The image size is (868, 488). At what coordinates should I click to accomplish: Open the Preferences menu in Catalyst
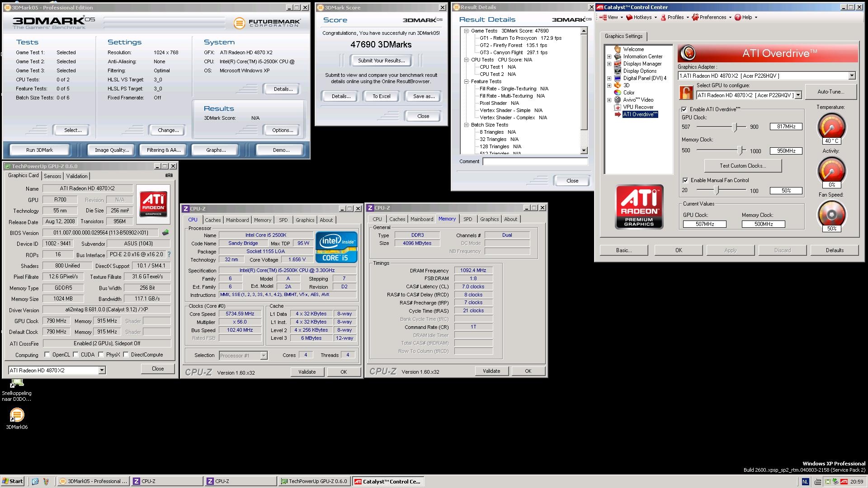coord(712,17)
